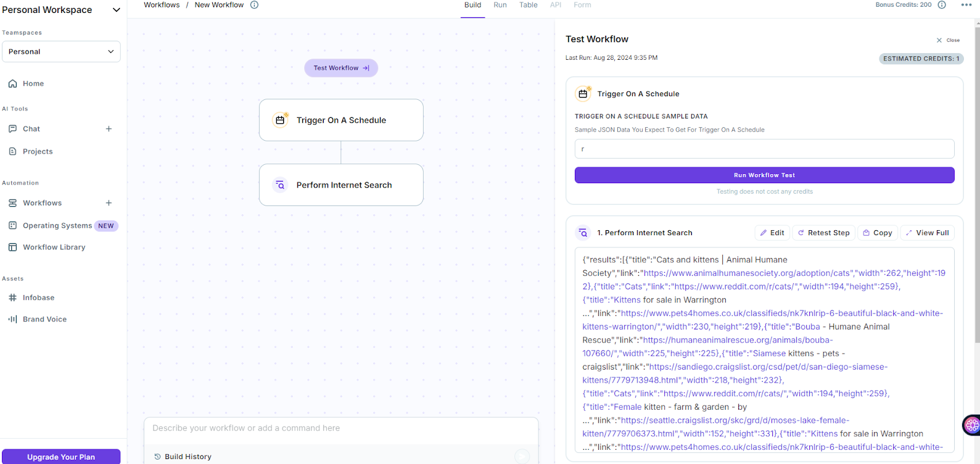The width and height of the screenshot is (980, 464).
Task: Expand the Personal Workspace chevron
Action: click(116, 10)
